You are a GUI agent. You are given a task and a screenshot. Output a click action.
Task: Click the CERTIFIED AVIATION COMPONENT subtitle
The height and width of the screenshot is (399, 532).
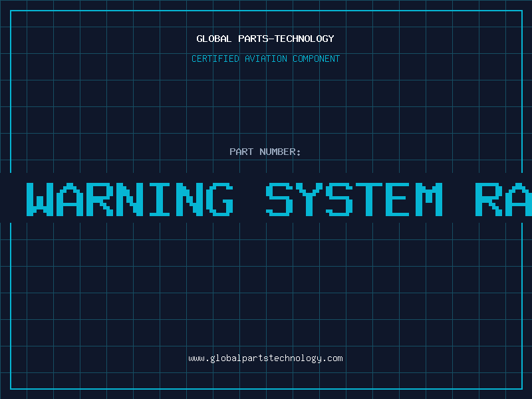point(265,59)
